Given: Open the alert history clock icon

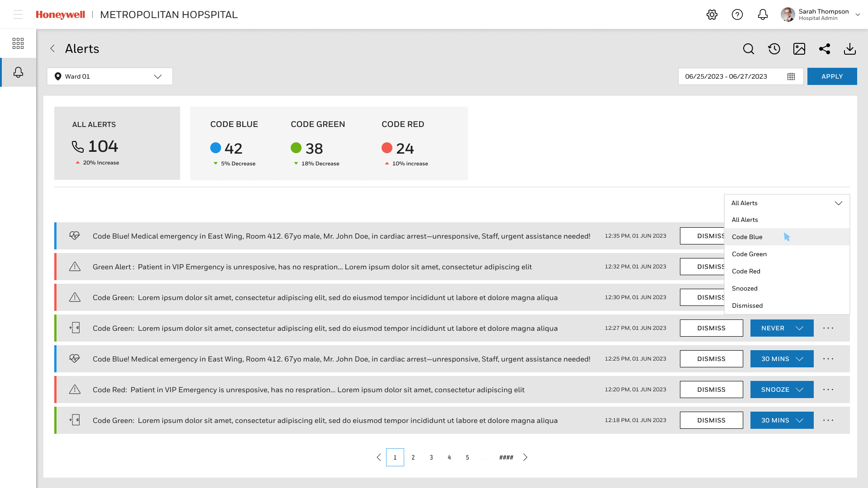Looking at the screenshot, I should [x=774, y=49].
